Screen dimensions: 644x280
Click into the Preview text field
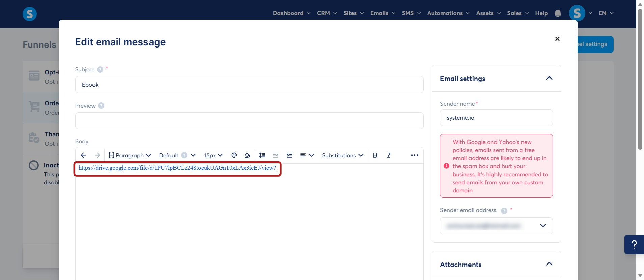249,121
